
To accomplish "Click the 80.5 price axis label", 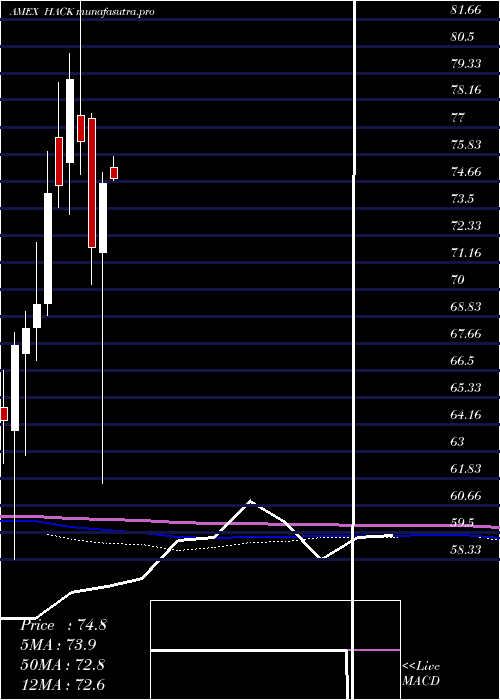I will pyautogui.click(x=462, y=37).
